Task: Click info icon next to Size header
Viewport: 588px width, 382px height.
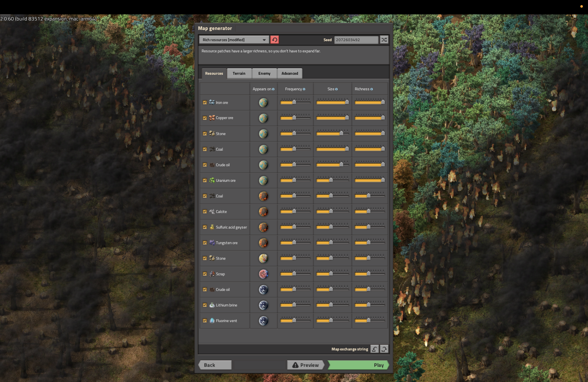Action: [x=336, y=89]
